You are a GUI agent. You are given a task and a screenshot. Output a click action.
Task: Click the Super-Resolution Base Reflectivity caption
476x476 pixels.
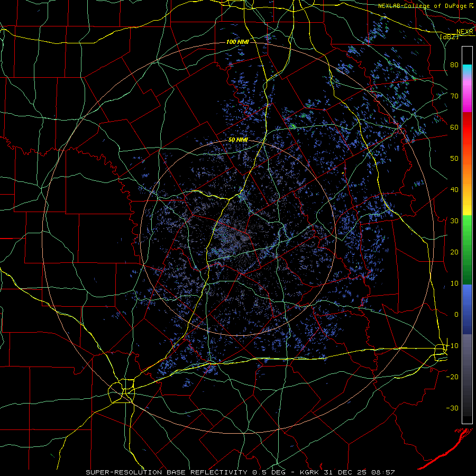(x=240, y=472)
